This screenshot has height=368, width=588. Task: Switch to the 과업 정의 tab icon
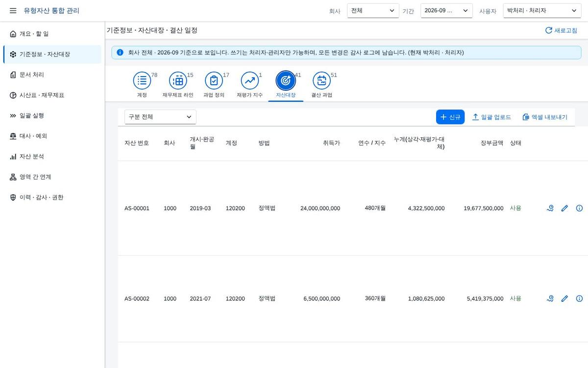click(x=214, y=80)
